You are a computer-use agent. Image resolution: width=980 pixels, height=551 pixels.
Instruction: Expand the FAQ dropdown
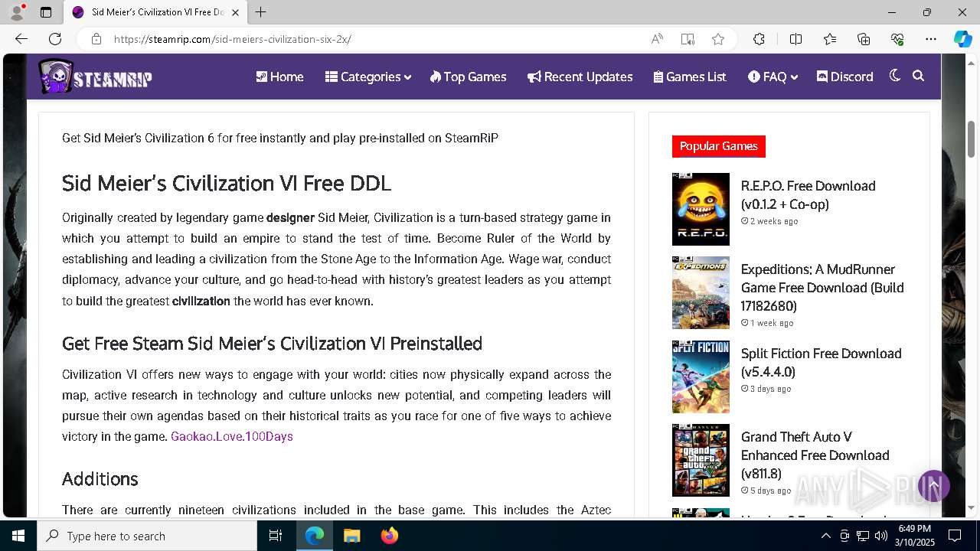pos(773,77)
